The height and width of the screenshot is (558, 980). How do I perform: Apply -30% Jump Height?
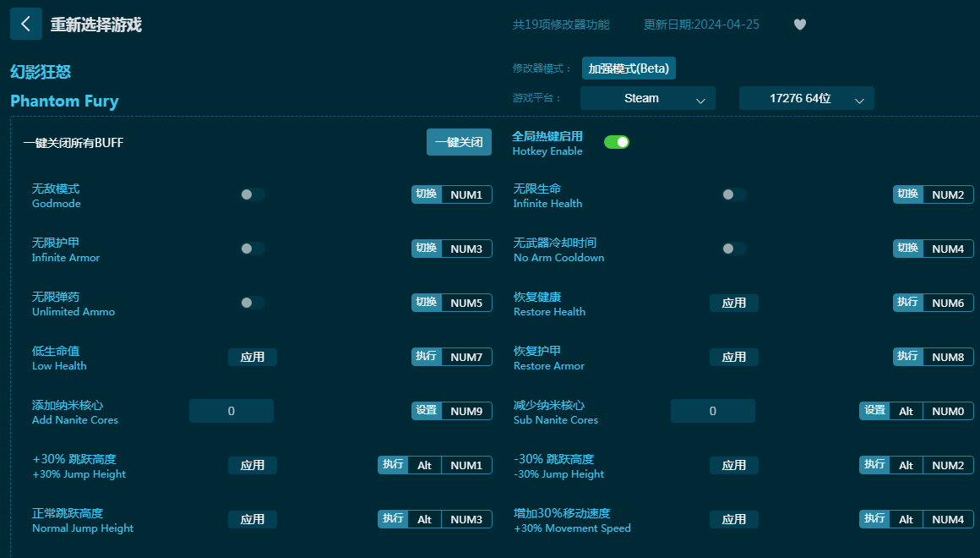pos(734,465)
